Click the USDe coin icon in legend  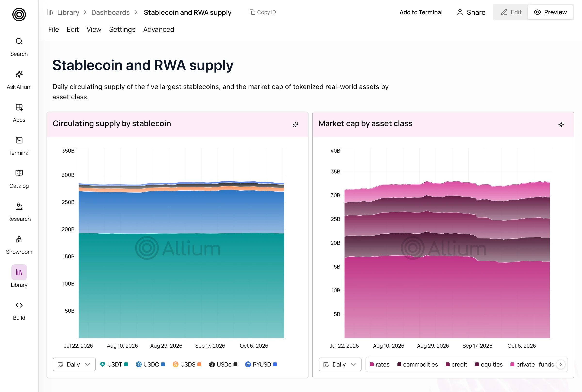[212, 364]
